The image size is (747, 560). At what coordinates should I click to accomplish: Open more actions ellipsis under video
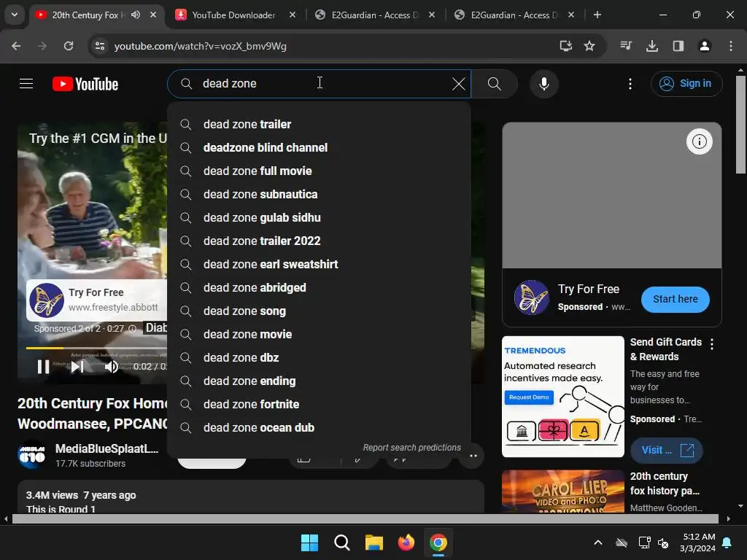pyautogui.click(x=473, y=456)
